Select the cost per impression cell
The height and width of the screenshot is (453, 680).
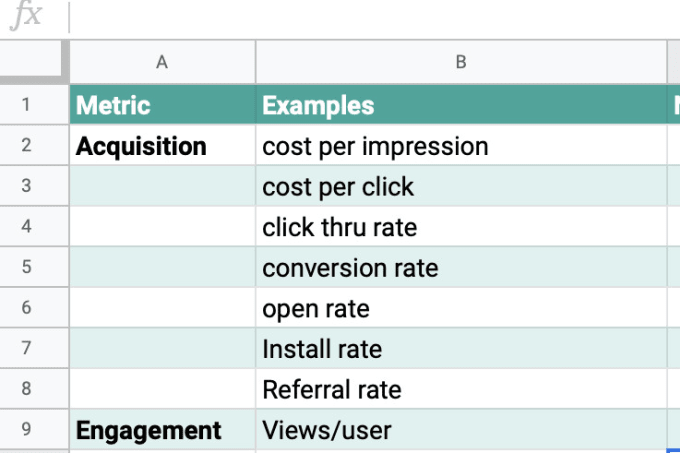(x=461, y=145)
